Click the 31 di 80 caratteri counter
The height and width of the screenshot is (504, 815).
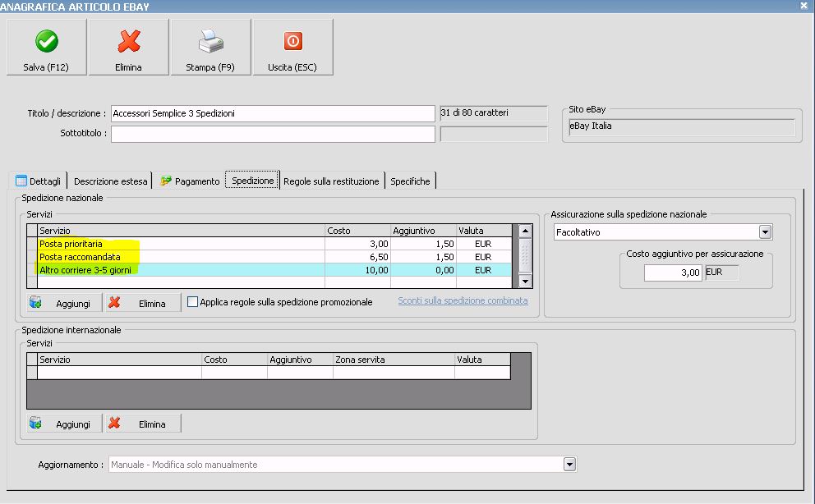pos(493,113)
